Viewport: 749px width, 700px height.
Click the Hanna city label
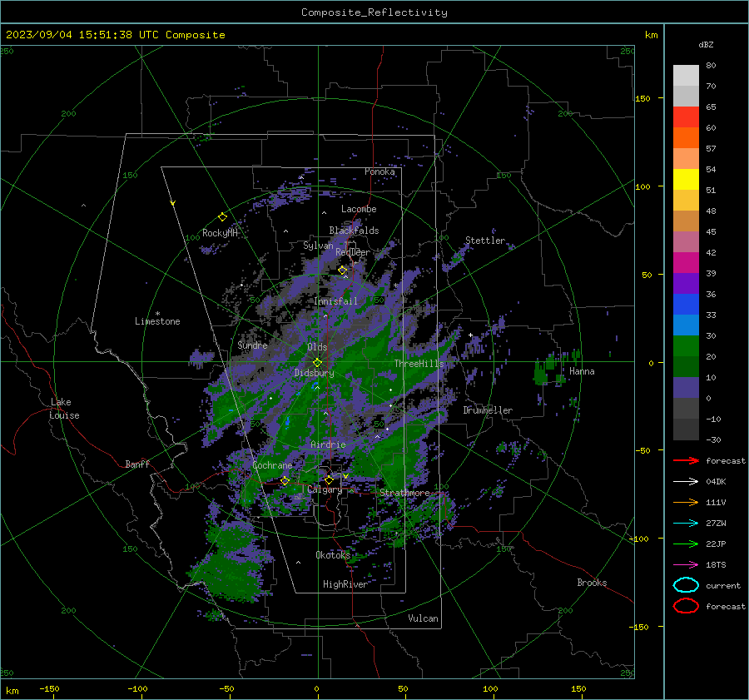click(582, 371)
